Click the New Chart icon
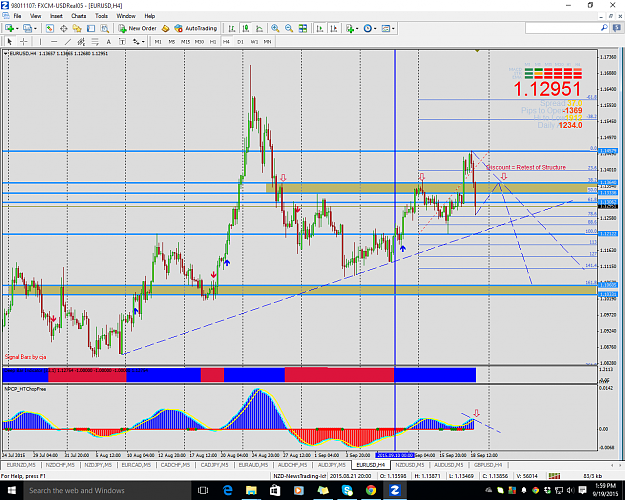The width and height of the screenshot is (625, 500). [9, 28]
